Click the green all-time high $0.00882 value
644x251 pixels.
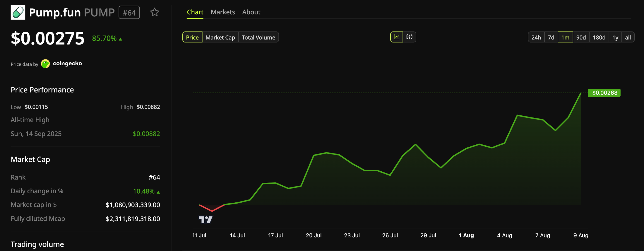[x=146, y=134]
